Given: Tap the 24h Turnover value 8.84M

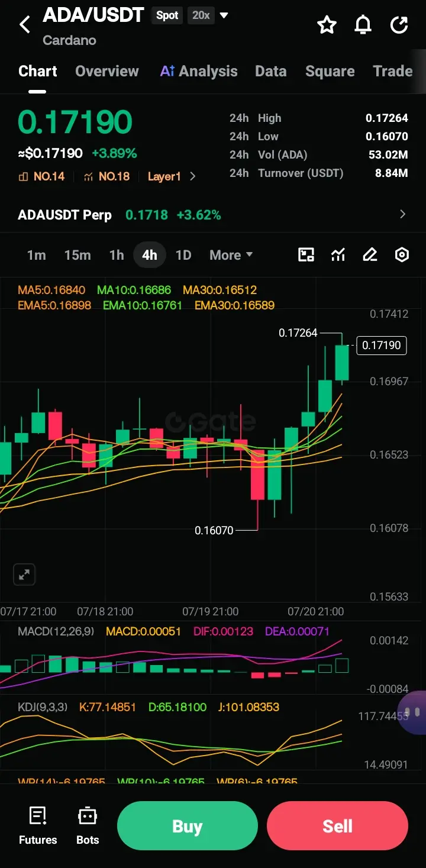Looking at the screenshot, I should click(x=392, y=173).
